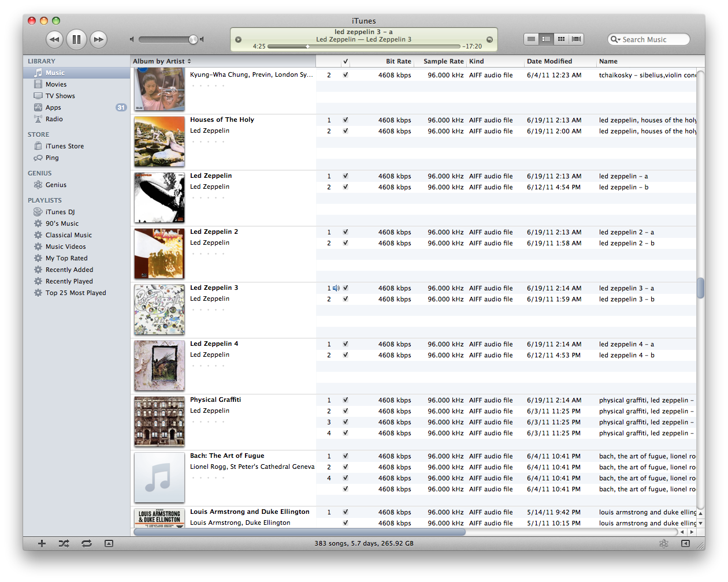Click the horizontal scrollbar thumb

coord(299,532)
